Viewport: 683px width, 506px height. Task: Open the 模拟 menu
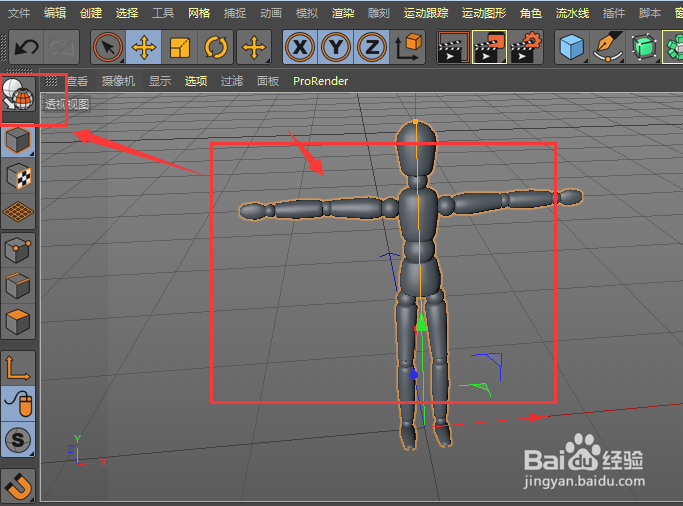tap(307, 13)
